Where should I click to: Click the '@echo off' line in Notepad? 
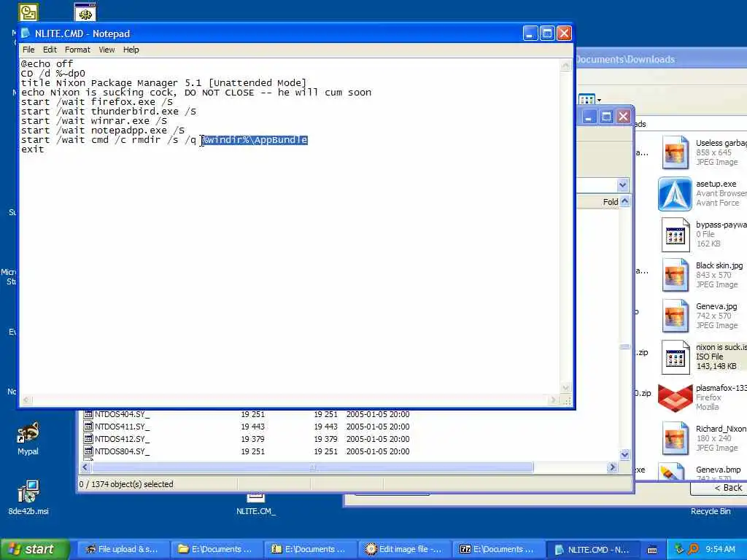pyautogui.click(x=47, y=64)
